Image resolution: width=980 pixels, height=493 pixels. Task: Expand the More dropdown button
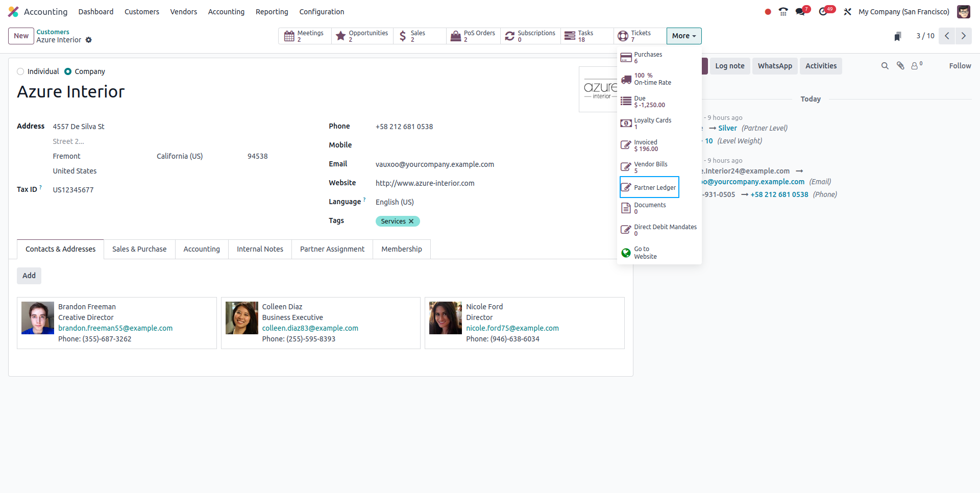[684, 36]
